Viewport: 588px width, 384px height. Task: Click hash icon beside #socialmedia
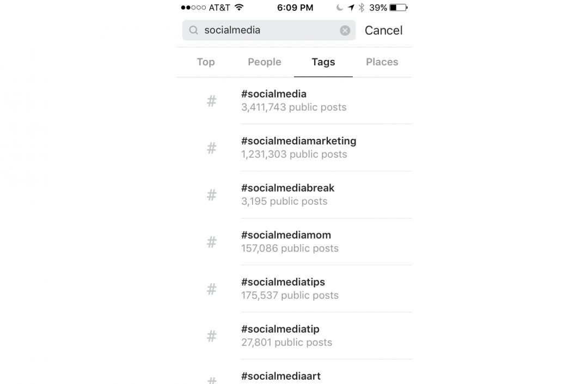[x=212, y=101]
